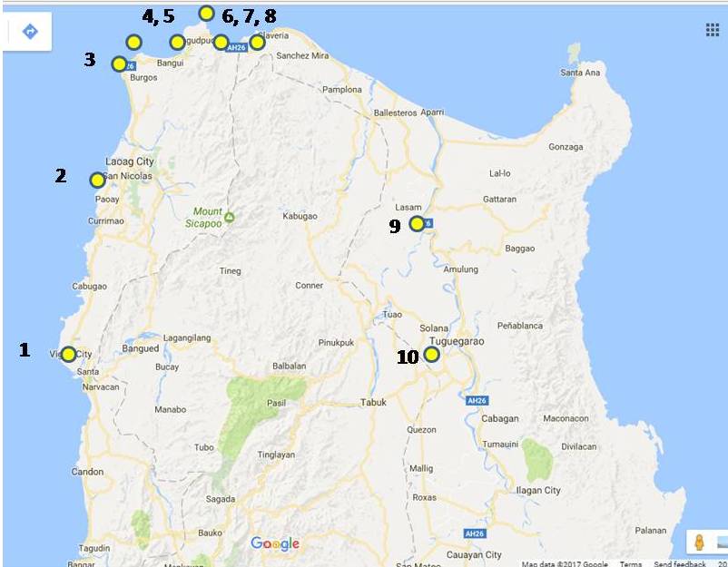728x567 pixels.
Task: Select marker 1 at Vigan City
Action: pos(66,354)
